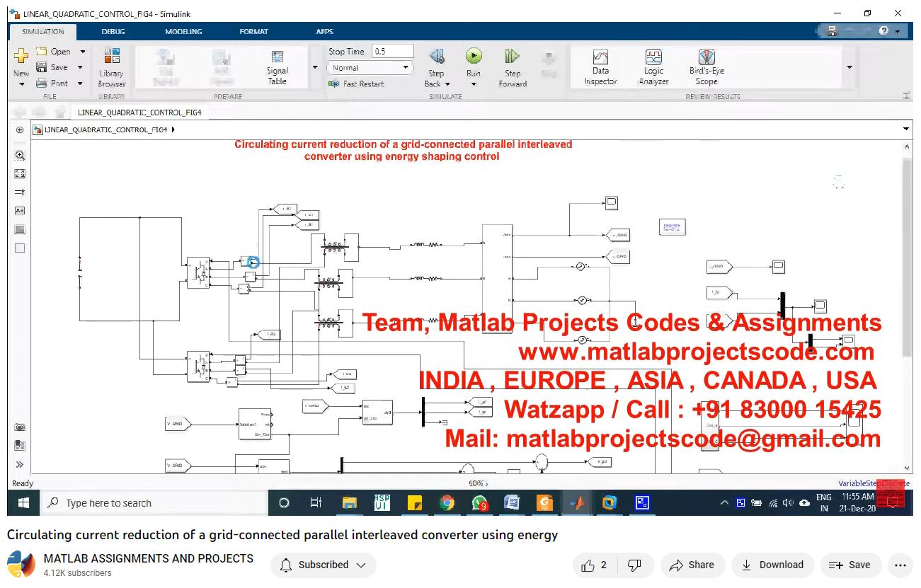Click the New model icon
This screenshot has width=921, height=588.
pyautogui.click(x=21, y=56)
